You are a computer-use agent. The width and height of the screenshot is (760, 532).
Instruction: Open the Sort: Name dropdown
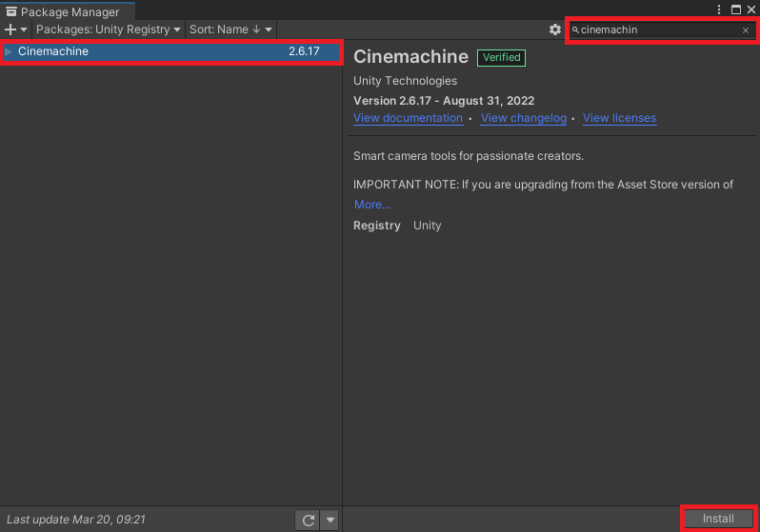pyautogui.click(x=230, y=30)
